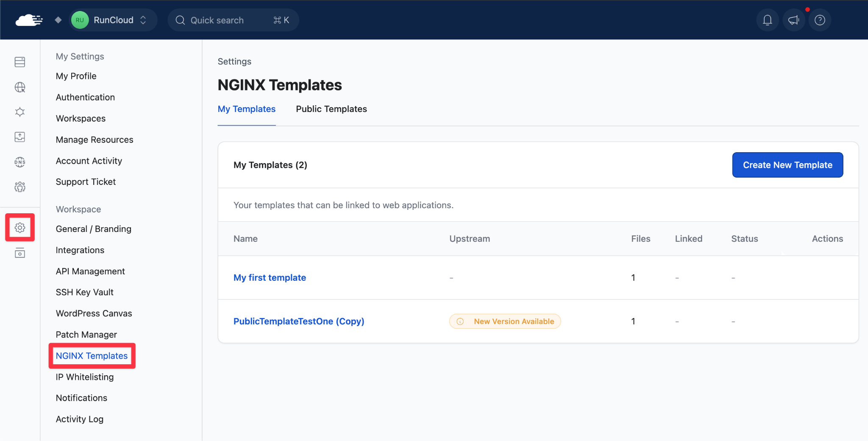The image size is (868, 441).
Task: Open SSH Key Vault
Action: (x=85, y=292)
